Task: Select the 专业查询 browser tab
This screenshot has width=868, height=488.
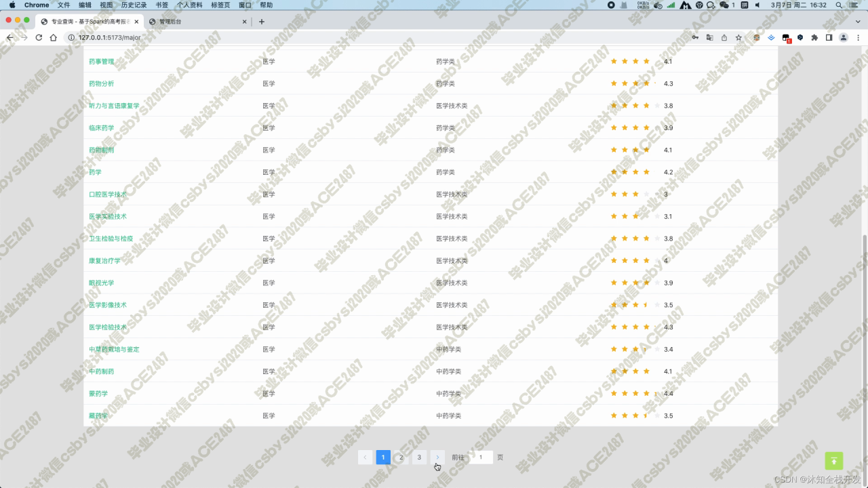Action: [x=88, y=22]
